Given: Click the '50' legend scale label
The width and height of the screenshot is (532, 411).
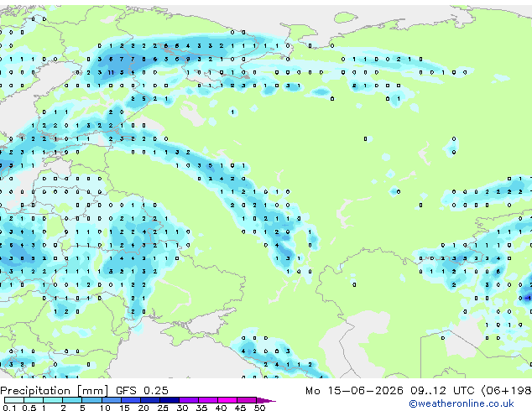Looking at the screenshot, I should point(259,408).
